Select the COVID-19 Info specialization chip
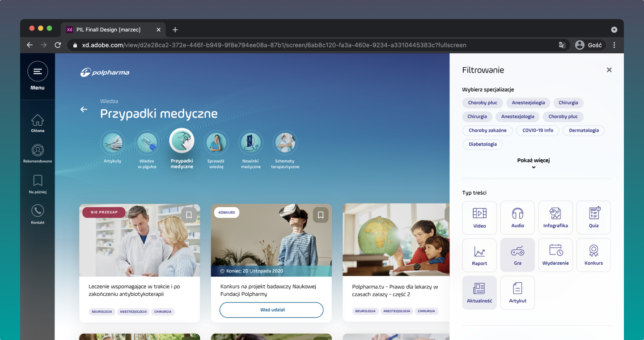This screenshot has height=340, width=644. click(x=538, y=131)
